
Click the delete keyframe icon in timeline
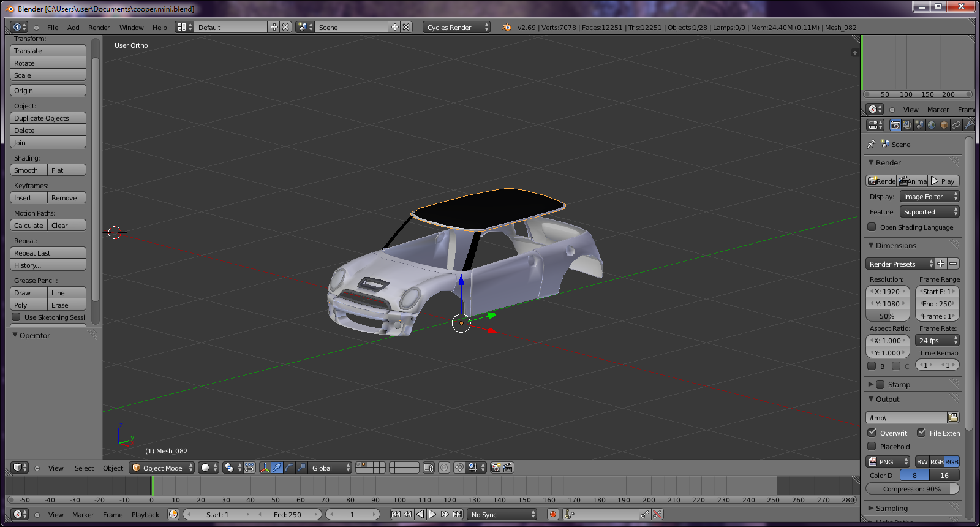(x=657, y=514)
